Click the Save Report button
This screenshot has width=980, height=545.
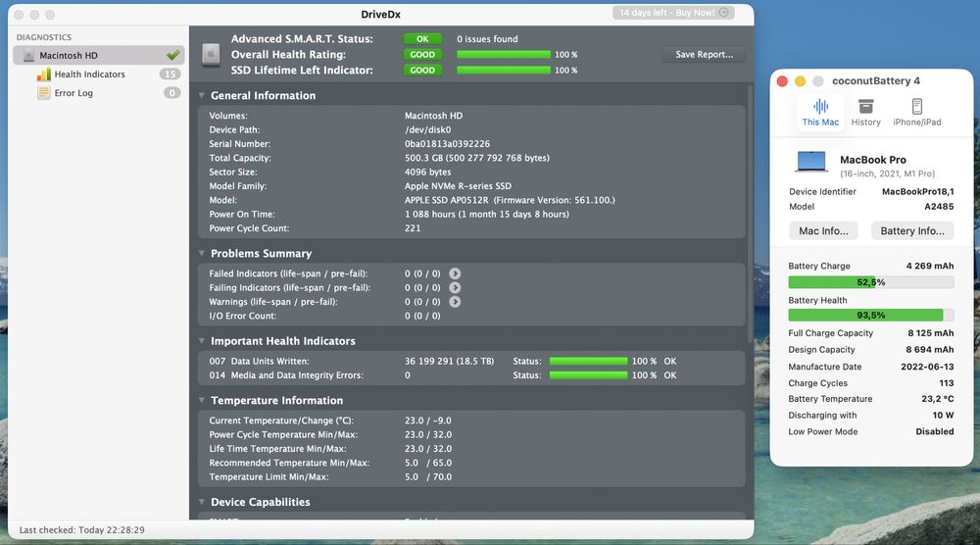[x=704, y=54]
